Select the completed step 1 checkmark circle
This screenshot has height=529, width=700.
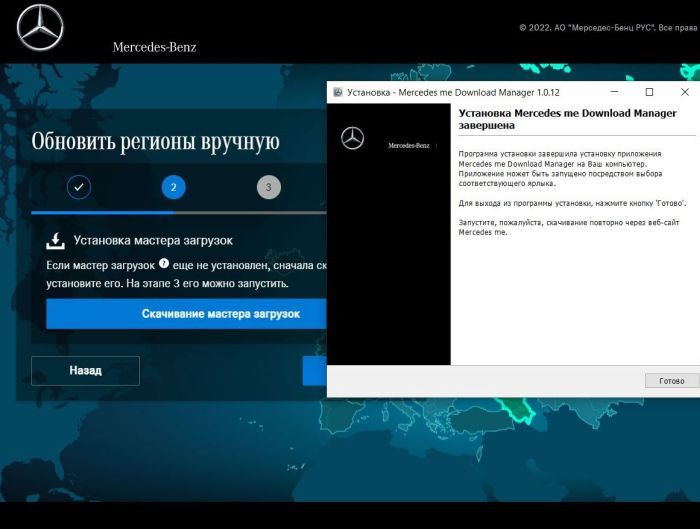(x=79, y=187)
